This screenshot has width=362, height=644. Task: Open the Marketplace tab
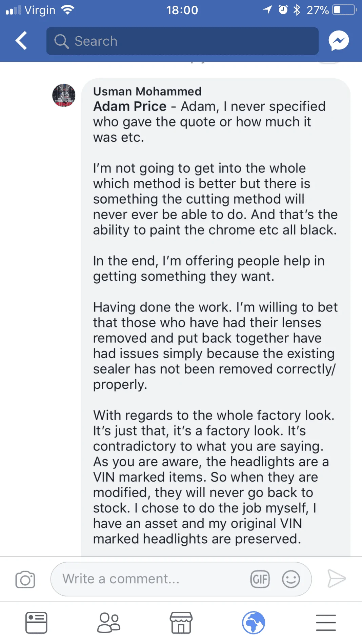pyautogui.click(x=181, y=623)
